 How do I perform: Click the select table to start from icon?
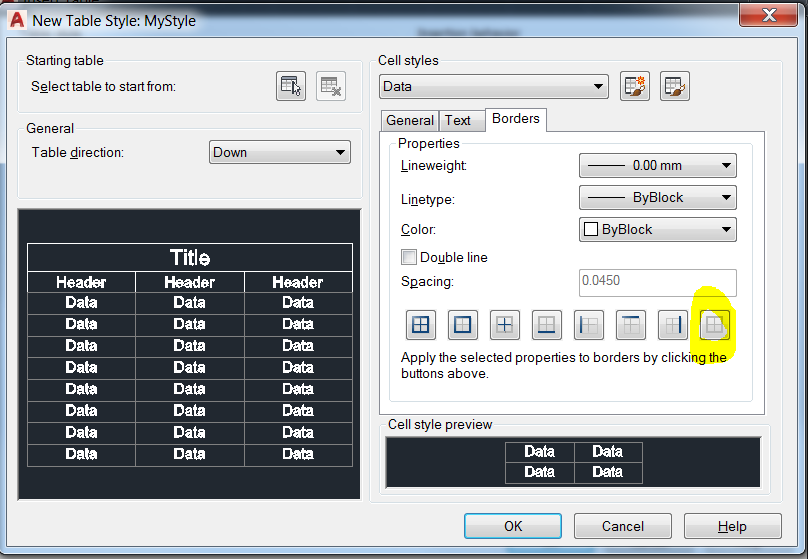(291, 86)
